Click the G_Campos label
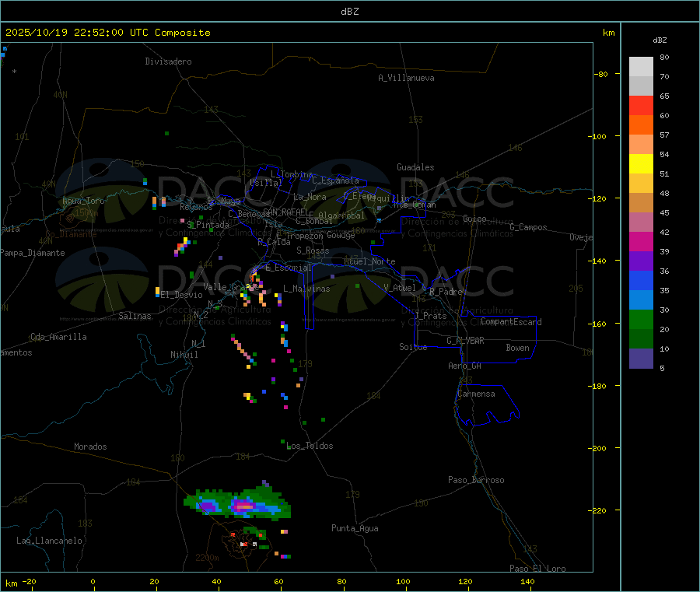Viewport: 700px width, 592px height. pyautogui.click(x=529, y=227)
